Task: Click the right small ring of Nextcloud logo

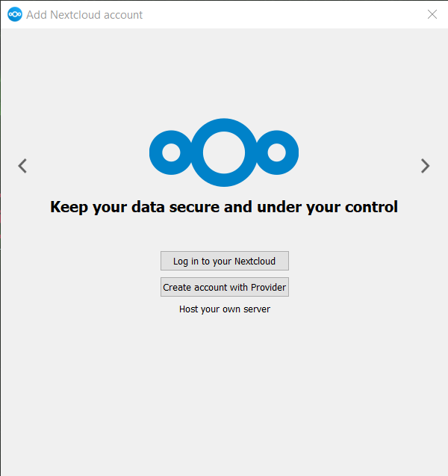Action: [x=276, y=152]
